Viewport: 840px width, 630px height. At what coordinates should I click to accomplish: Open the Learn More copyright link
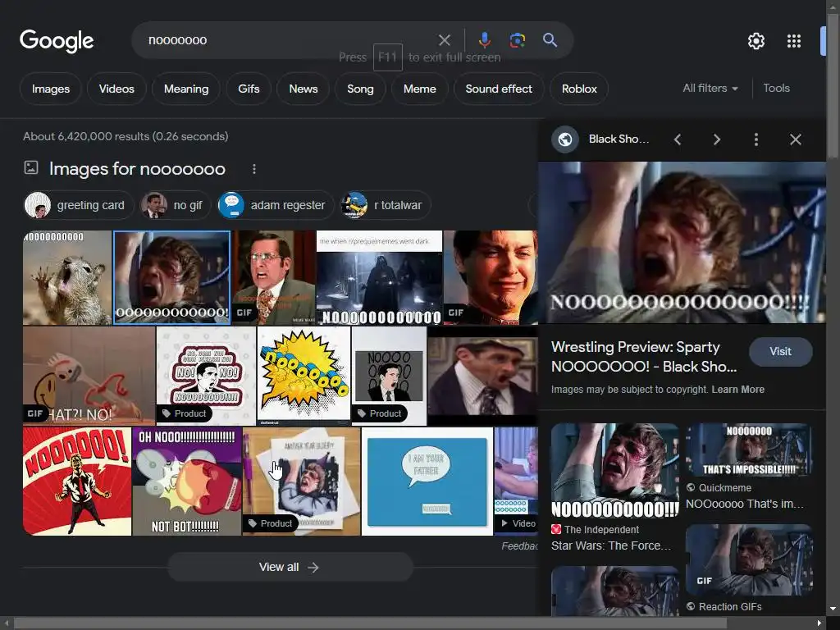[x=737, y=390]
